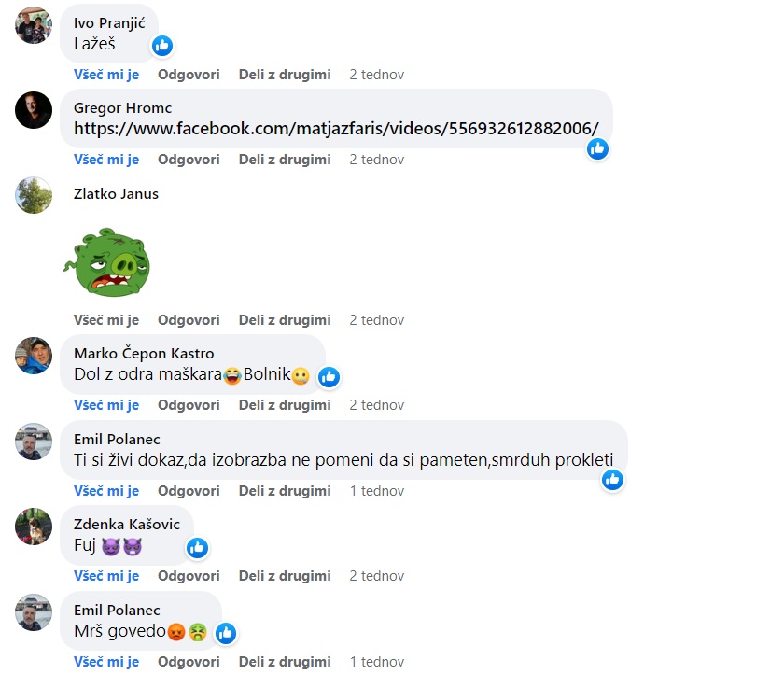The image size is (784, 674).
Task: Click like reaction badge on Gregor Hromc's comment
Action: (x=597, y=149)
